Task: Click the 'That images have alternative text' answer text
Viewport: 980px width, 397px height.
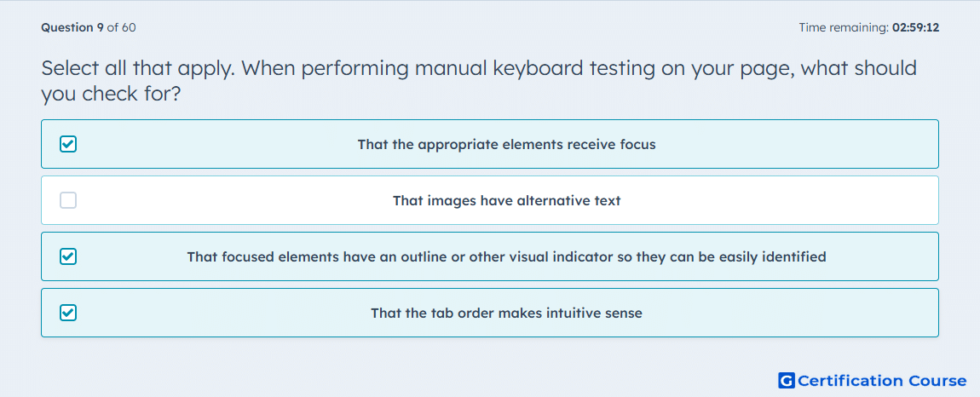Action: (x=506, y=201)
